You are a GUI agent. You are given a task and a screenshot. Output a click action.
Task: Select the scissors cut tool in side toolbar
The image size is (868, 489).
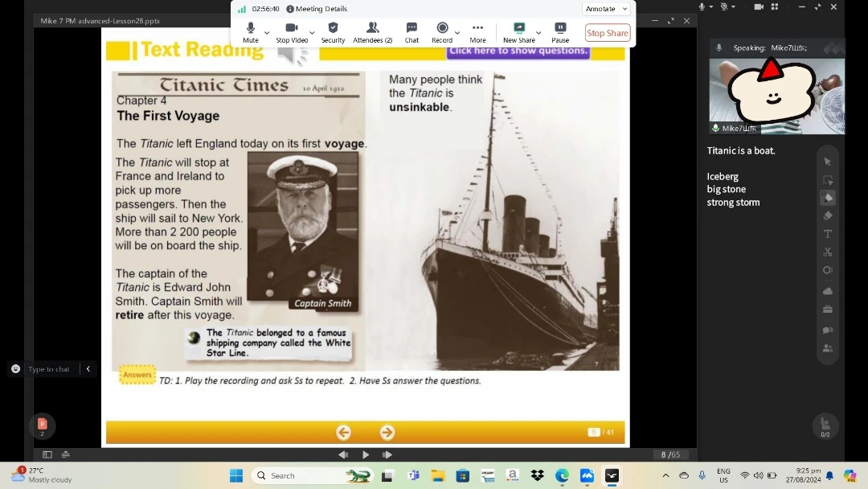pos(828,252)
